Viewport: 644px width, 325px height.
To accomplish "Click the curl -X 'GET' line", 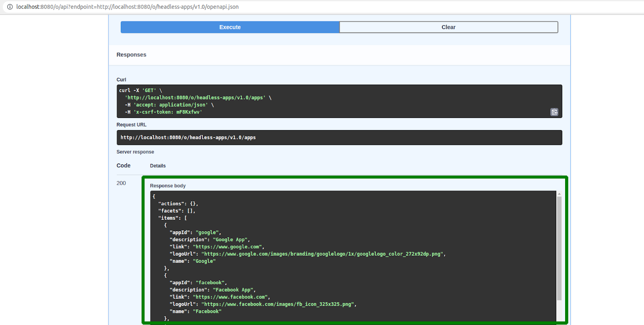I will 140,91.
